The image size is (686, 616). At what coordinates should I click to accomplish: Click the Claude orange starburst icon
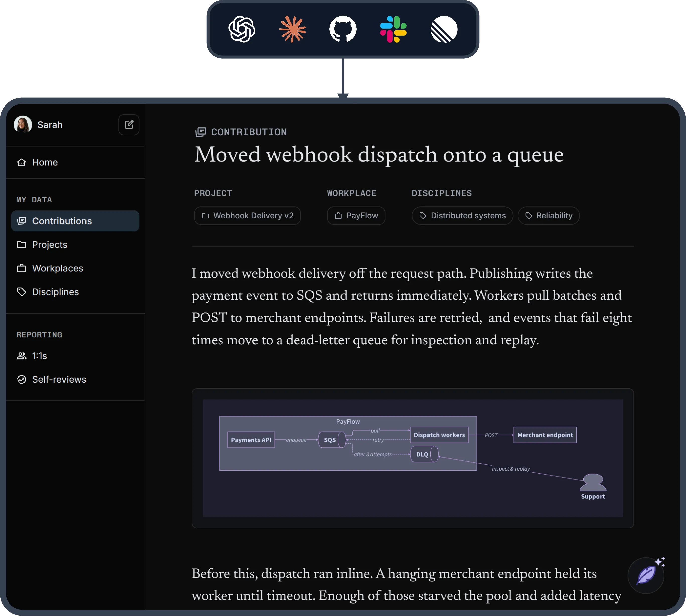coord(293,29)
